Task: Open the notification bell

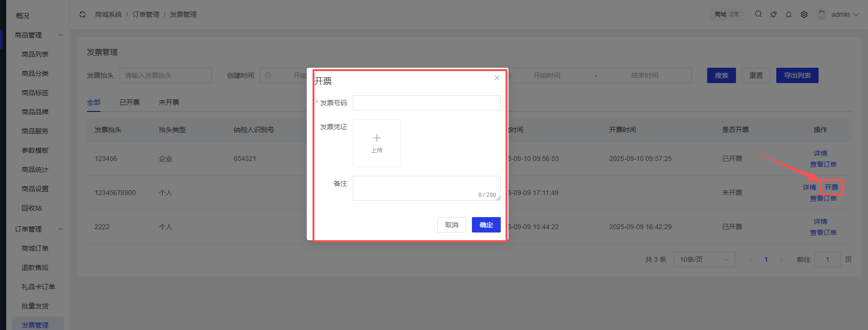Action: click(x=789, y=14)
